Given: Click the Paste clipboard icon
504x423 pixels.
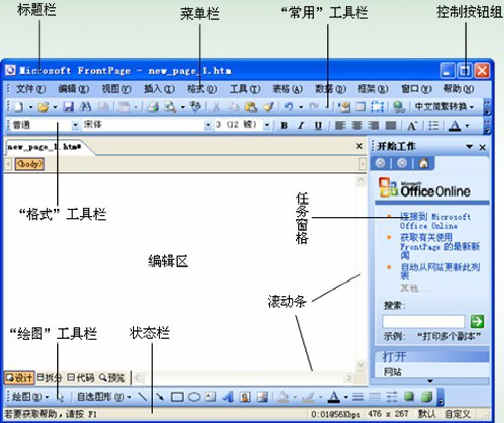Looking at the screenshot, I should (x=251, y=107).
